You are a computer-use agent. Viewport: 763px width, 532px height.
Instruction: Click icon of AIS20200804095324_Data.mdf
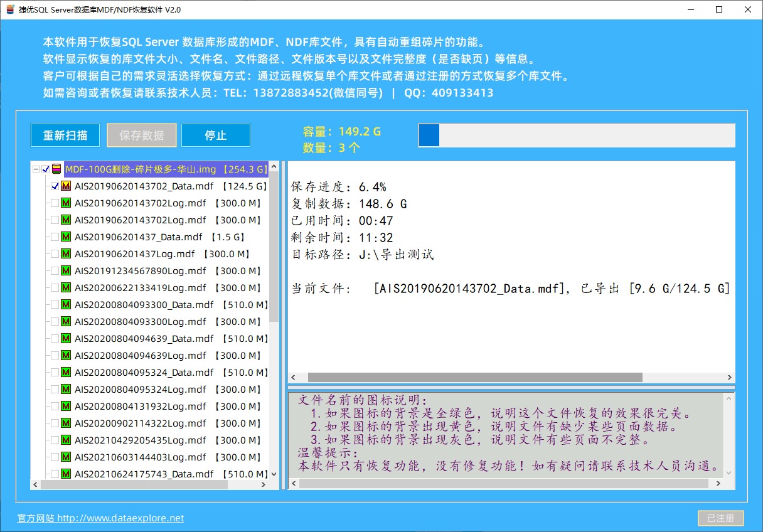(x=65, y=373)
